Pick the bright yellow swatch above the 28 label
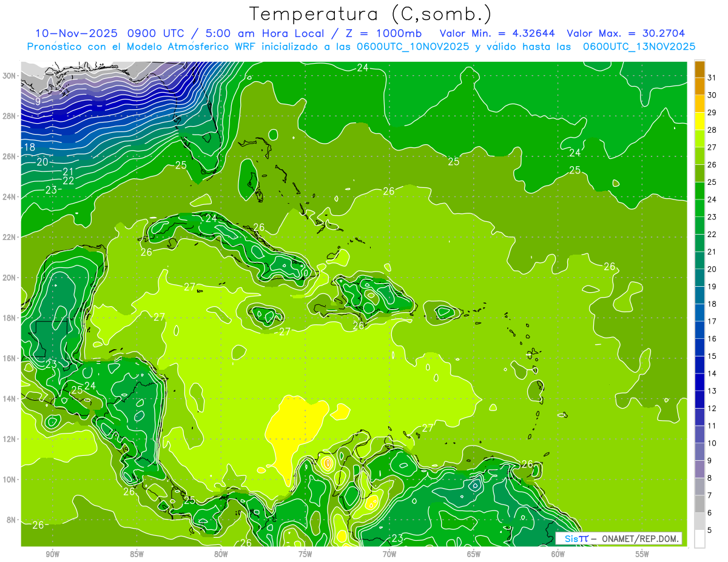728x562 pixels. point(699,121)
